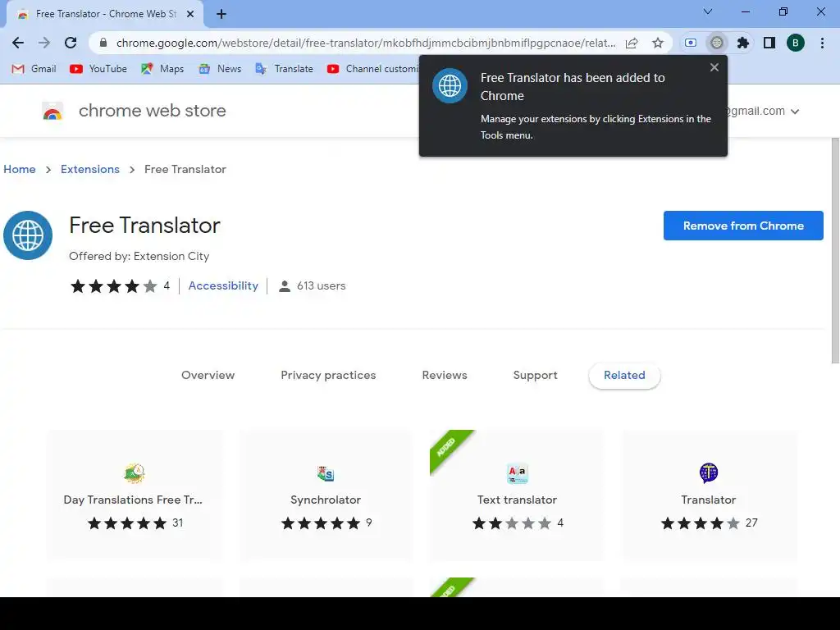Switch to the Overview tab
The width and height of the screenshot is (840, 630).
[x=208, y=375]
